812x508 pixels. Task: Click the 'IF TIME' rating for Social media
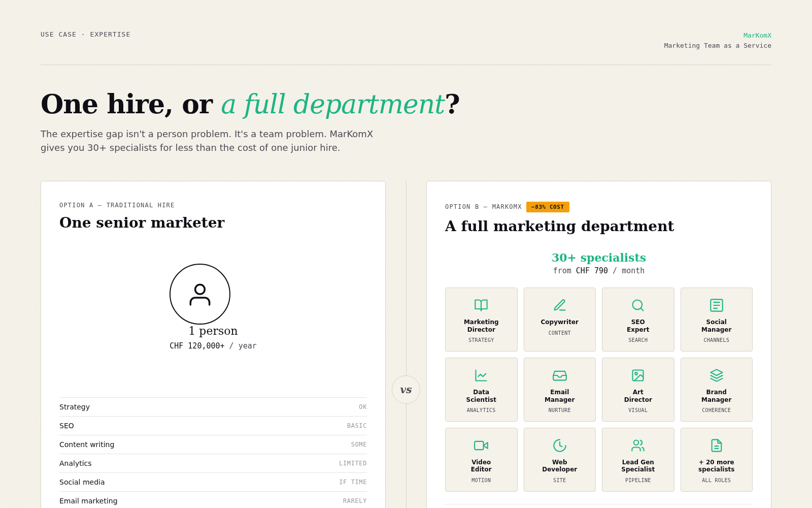click(x=353, y=482)
